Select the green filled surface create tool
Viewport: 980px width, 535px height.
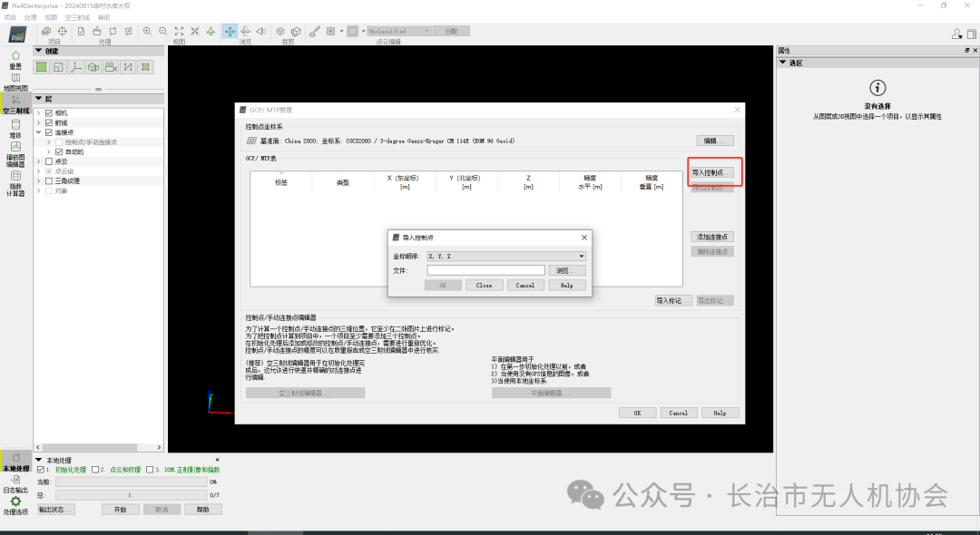41,67
